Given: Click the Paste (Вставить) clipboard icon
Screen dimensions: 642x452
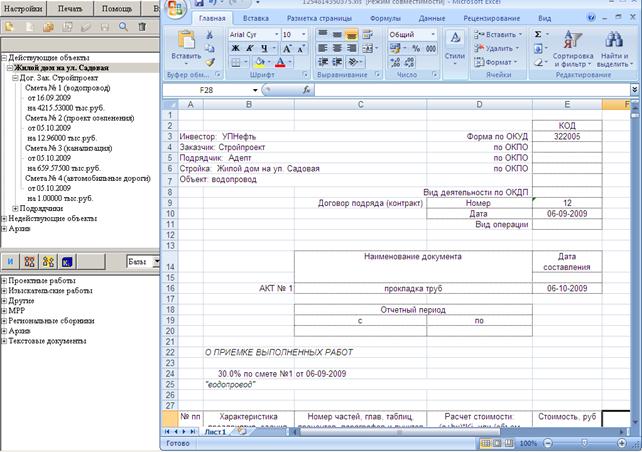Looking at the screenshot, I should [x=186, y=41].
